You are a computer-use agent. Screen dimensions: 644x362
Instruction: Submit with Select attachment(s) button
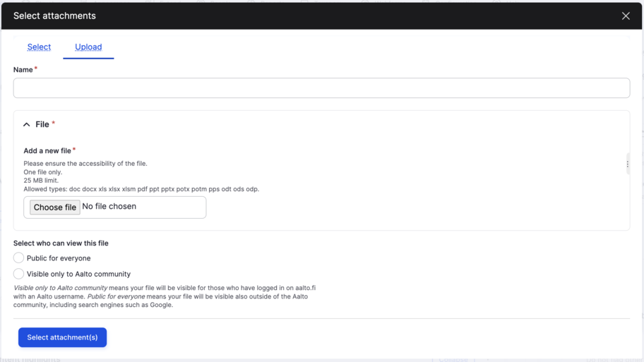point(62,337)
